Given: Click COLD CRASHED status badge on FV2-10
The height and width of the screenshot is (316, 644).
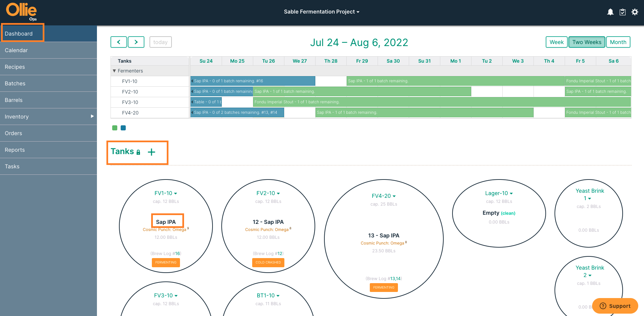Looking at the screenshot, I should [x=268, y=262].
